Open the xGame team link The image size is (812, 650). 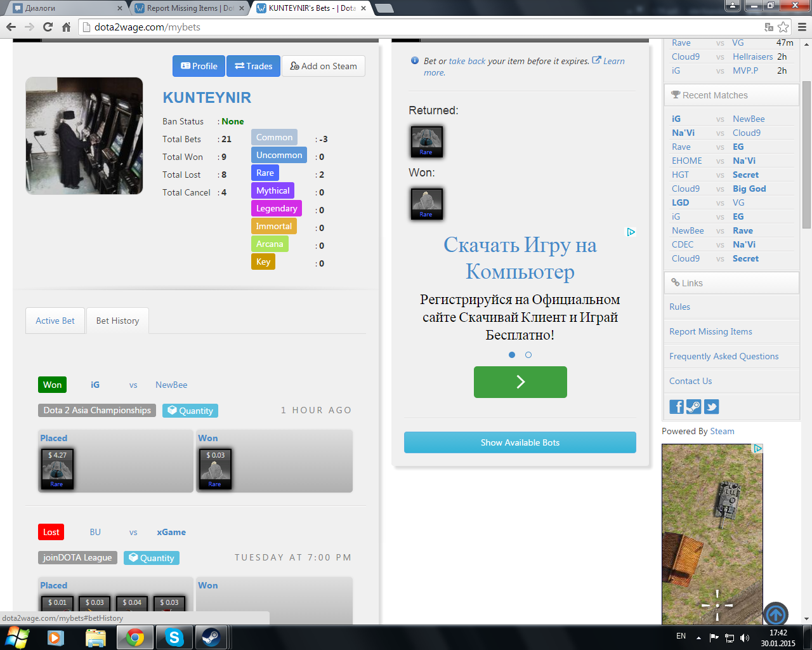click(x=171, y=532)
